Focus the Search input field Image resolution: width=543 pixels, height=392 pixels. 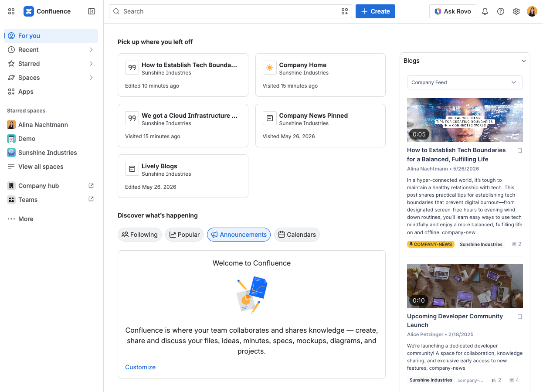click(x=230, y=11)
